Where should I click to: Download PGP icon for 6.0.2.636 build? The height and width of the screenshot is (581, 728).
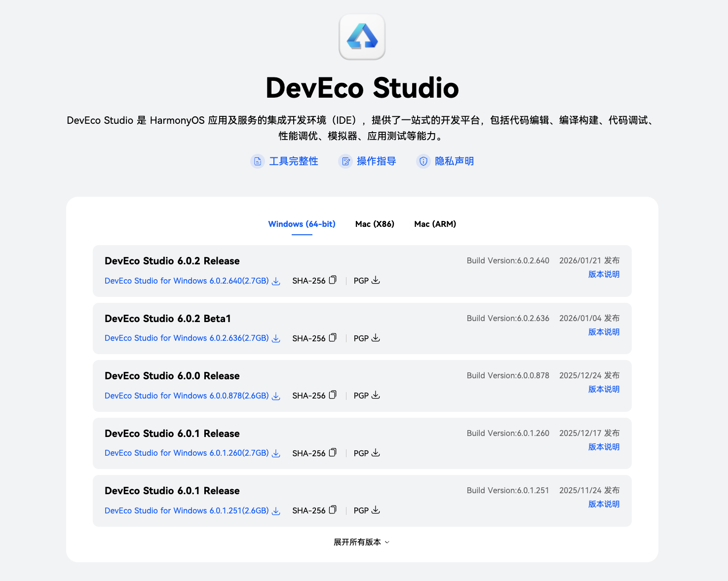pyautogui.click(x=376, y=338)
